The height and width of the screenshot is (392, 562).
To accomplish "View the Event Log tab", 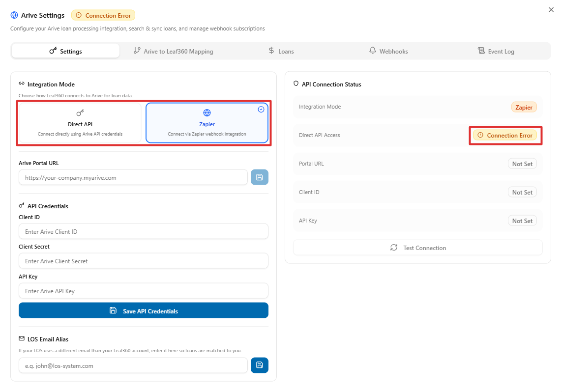I will click(x=496, y=51).
